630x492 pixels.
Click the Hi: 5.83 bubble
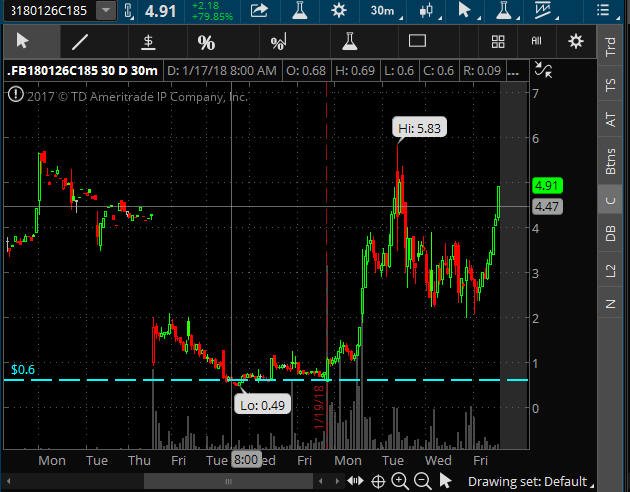tap(419, 128)
